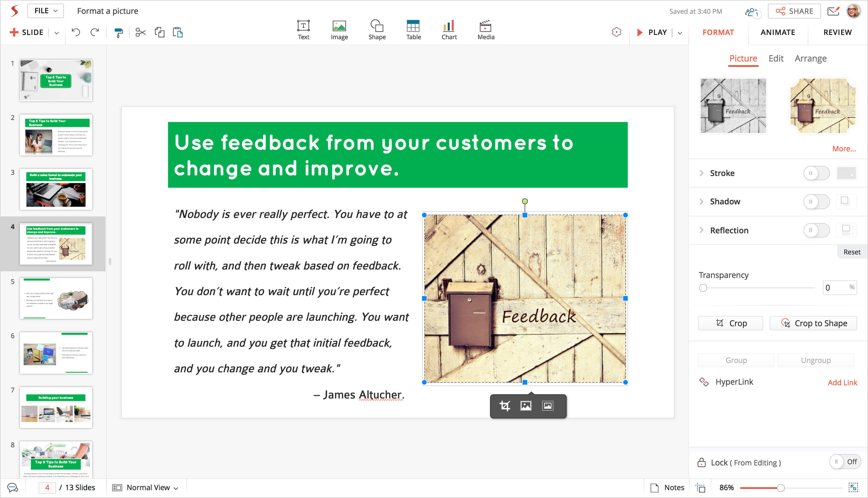Click crop icon in floating image toolbar
868x498 pixels.
tap(505, 406)
